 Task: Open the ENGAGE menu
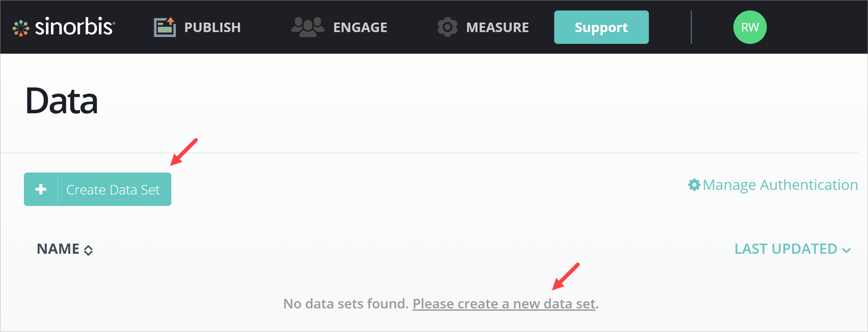tap(360, 27)
